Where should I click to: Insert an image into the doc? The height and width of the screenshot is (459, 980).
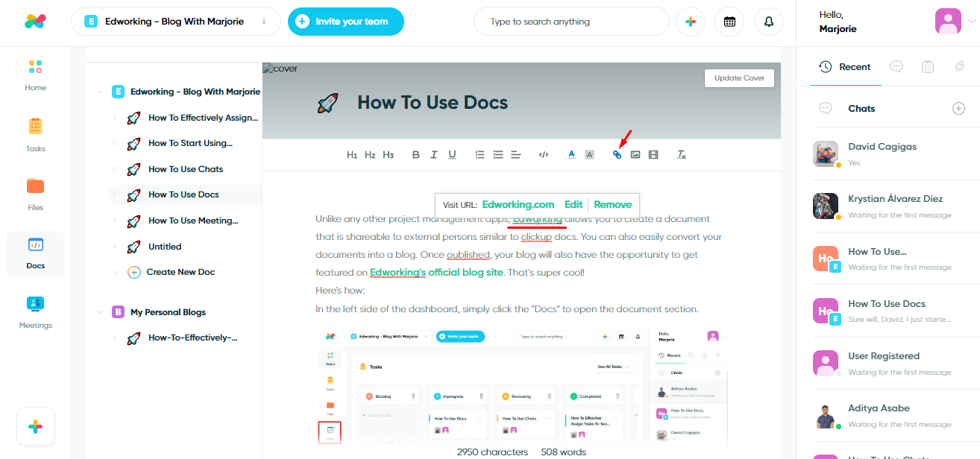point(635,155)
